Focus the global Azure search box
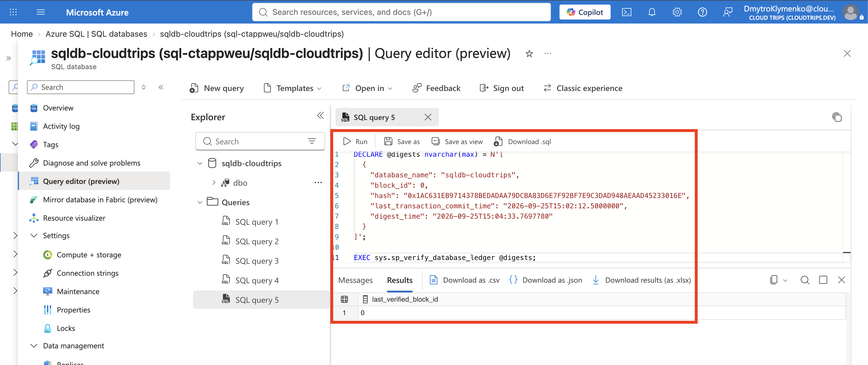 (401, 12)
